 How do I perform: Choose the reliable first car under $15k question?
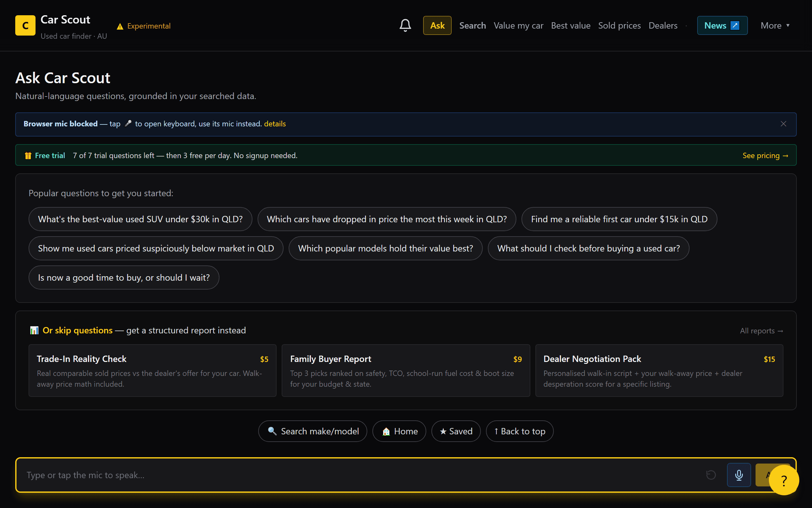point(619,219)
